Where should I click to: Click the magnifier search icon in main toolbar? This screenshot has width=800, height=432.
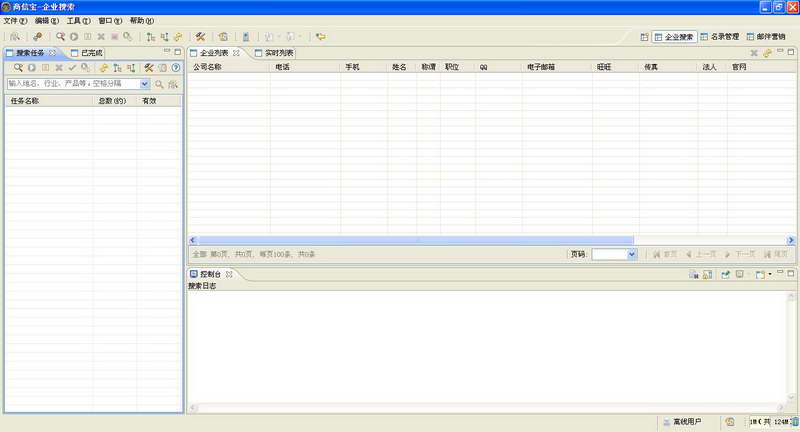pos(60,37)
